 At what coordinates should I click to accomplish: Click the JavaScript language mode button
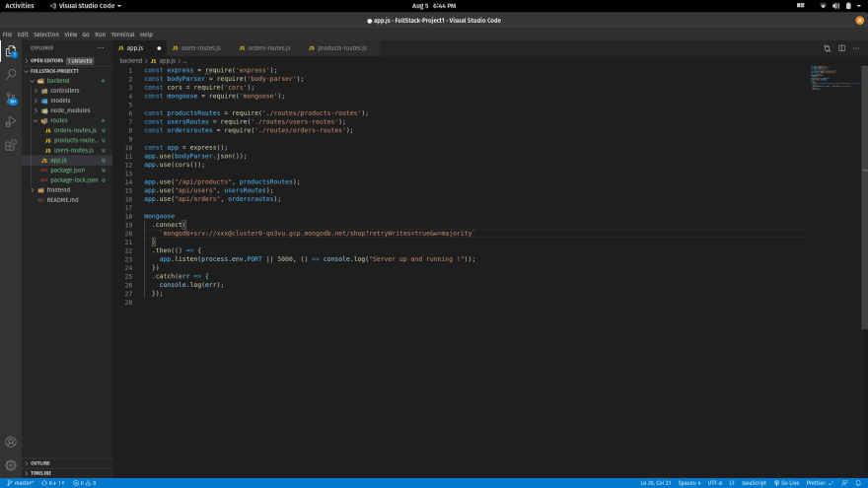754,483
